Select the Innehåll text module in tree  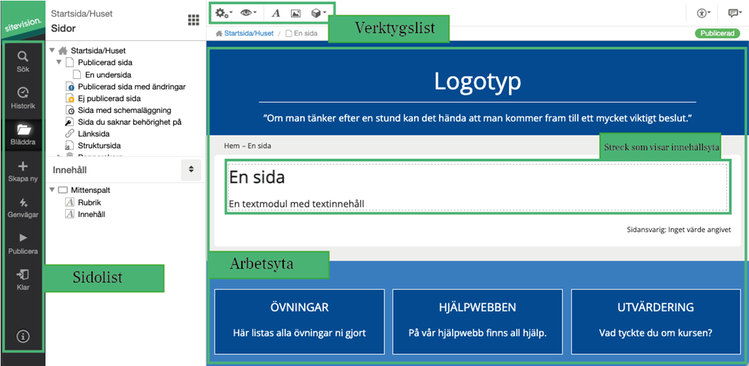pyautogui.click(x=92, y=214)
